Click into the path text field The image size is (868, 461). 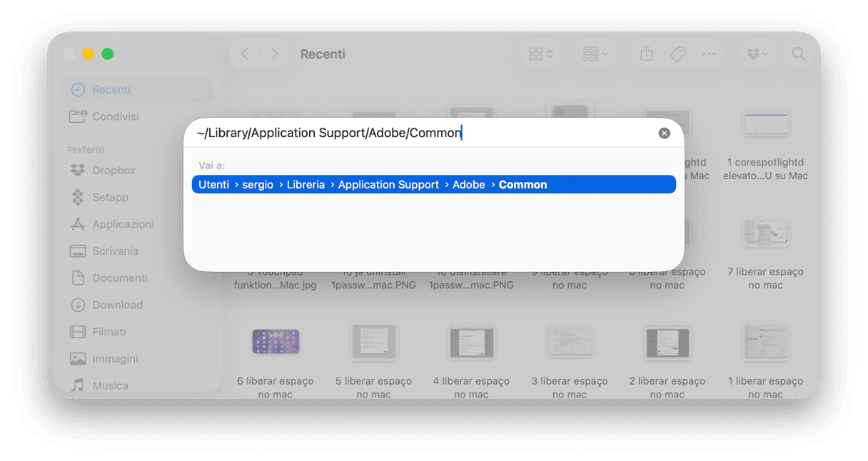point(425,133)
